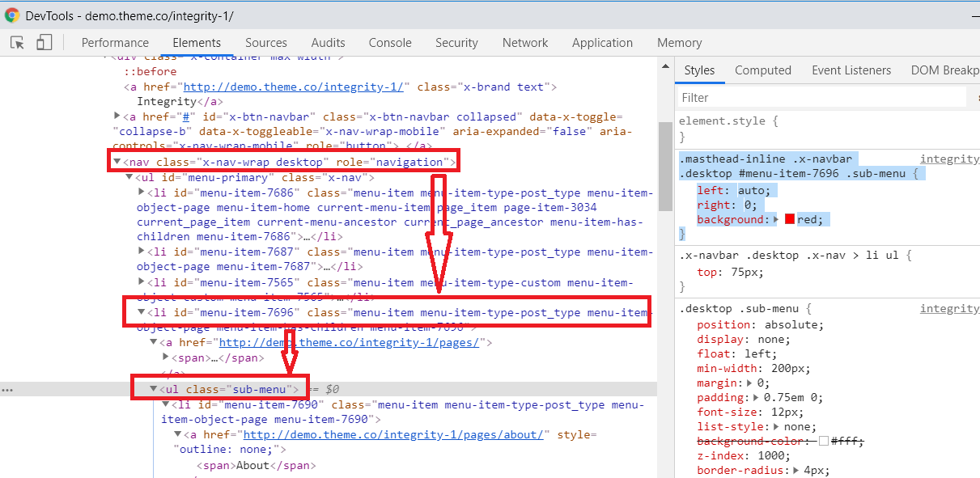Collapse the ul sub-menu node
Screen dimensions: 980x478
(x=153, y=389)
